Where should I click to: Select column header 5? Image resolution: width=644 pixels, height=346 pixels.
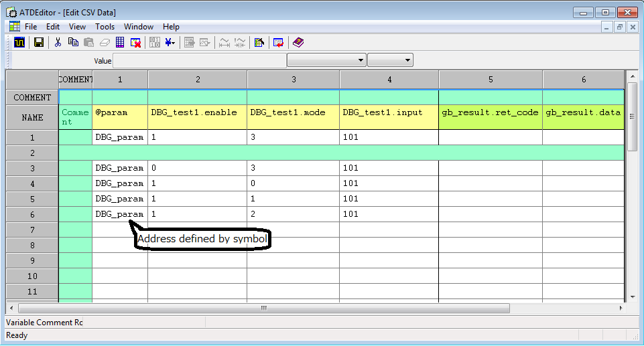coord(491,80)
